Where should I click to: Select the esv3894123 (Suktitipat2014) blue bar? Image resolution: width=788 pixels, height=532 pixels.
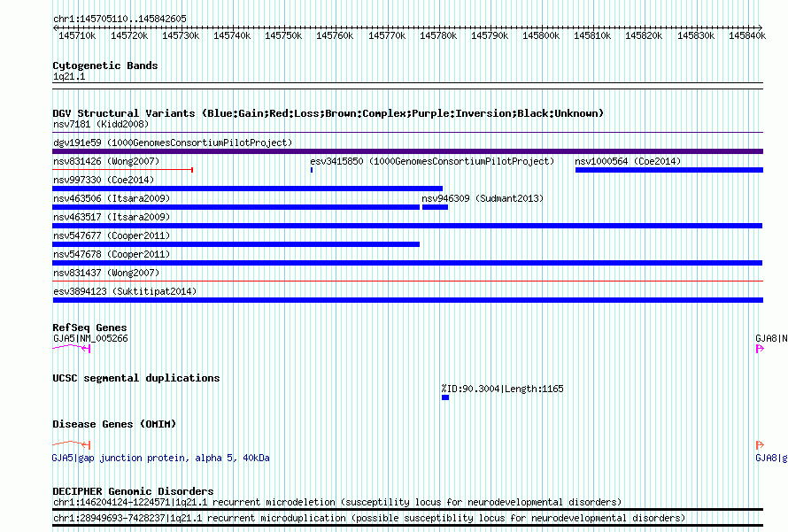407,300
